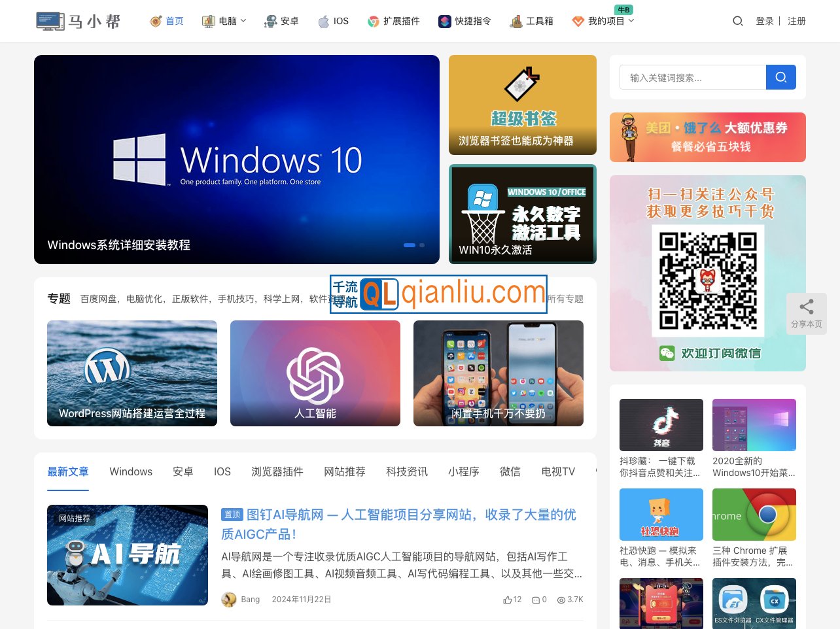Screen dimensions: 840x629
Task: Click the like thumbs-up icon on article
Action: pos(508,600)
